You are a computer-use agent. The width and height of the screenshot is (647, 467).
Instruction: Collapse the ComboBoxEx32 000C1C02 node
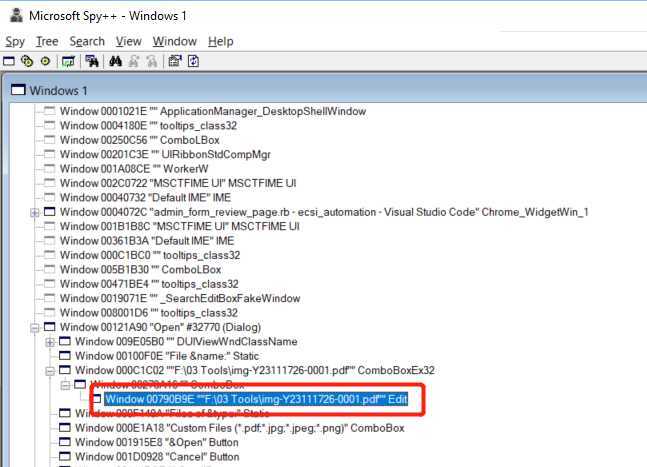coord(50,371)
